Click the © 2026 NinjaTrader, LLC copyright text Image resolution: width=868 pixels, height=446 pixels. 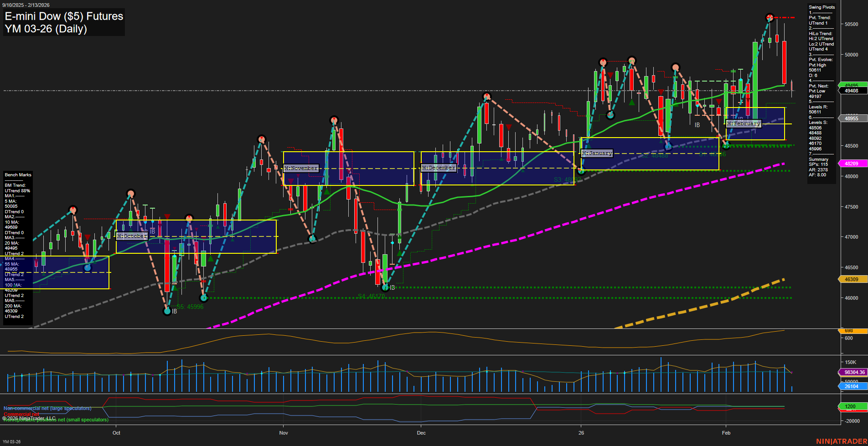coord(30,418)
